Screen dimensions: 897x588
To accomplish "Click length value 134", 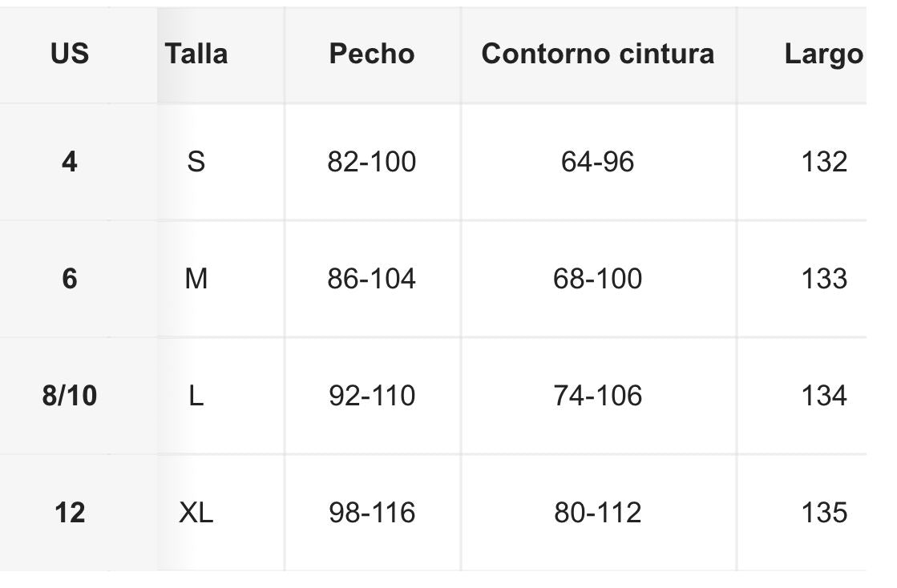I will click(824, 396).
